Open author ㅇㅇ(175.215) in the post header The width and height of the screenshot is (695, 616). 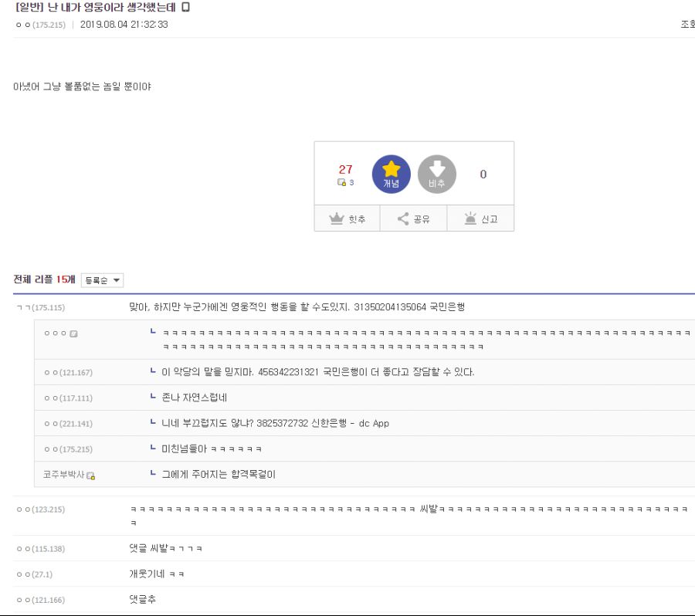(40, 25)
